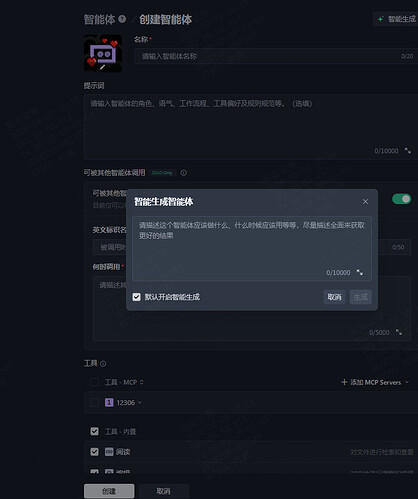Check the 工具 - MCP checkbox
The image size is (418, 499).
tap(95, 382)
